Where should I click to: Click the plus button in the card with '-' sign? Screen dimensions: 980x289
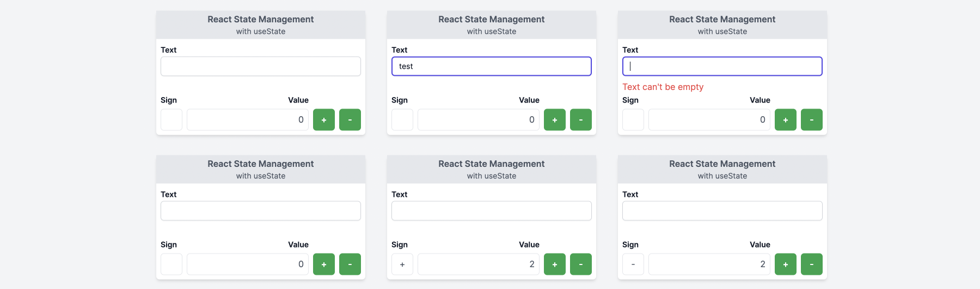point(786,264)
